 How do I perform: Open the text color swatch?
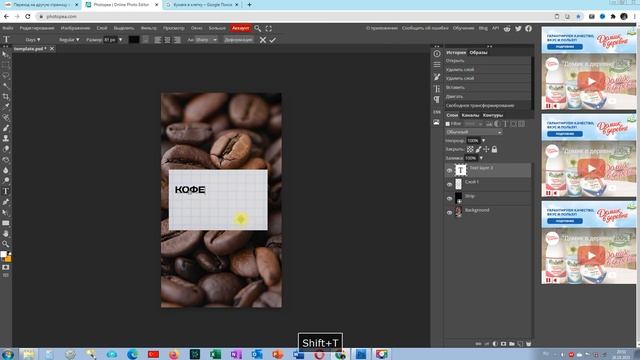click(134, 40)
